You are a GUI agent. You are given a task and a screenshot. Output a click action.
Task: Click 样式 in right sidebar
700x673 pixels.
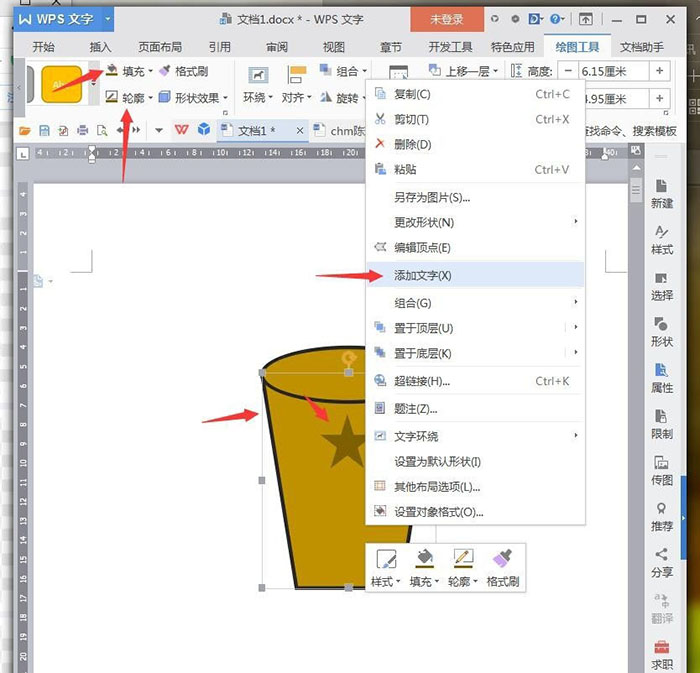pyautogui.click(x=662, y=240)
